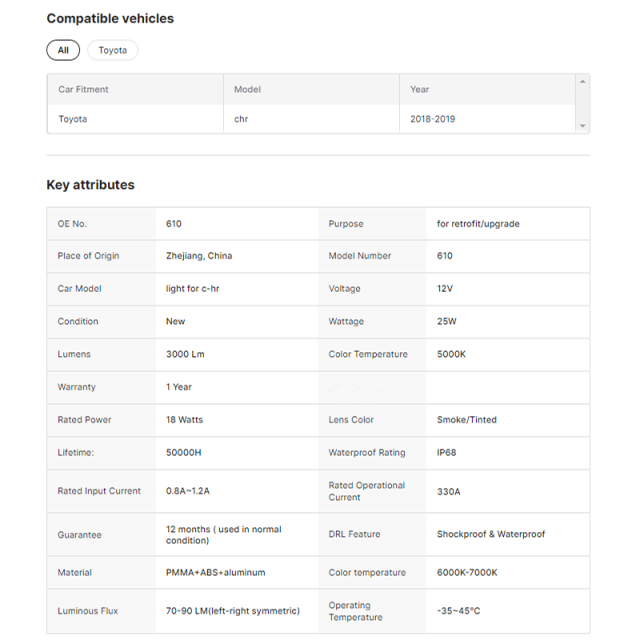This screenshot has width=640, height=640.
Task: Click the -35~45°C value
Action: point(458,611)
